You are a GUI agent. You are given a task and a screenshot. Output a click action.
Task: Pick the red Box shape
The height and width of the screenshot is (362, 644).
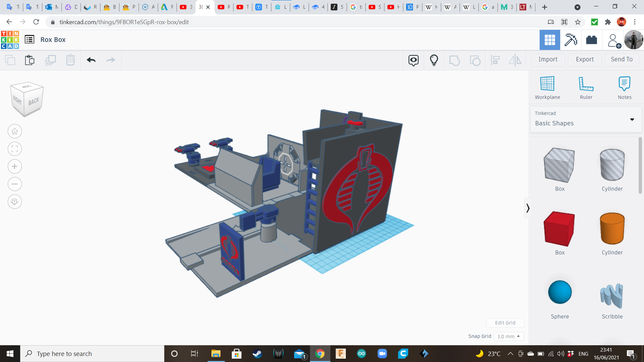coord(559,229)
